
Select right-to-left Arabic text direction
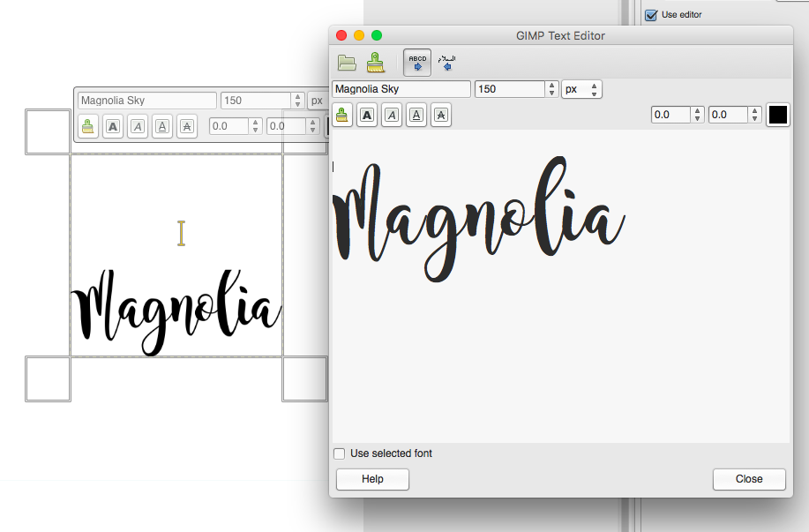[446, 63]
